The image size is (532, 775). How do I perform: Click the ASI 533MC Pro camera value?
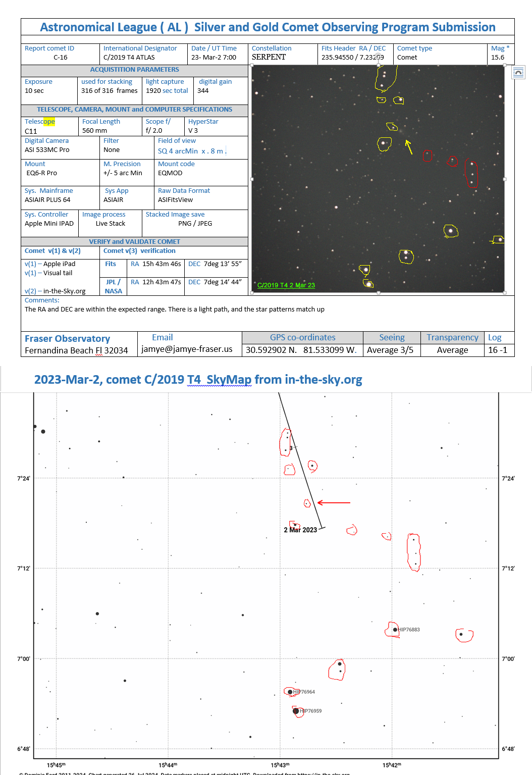47,150
